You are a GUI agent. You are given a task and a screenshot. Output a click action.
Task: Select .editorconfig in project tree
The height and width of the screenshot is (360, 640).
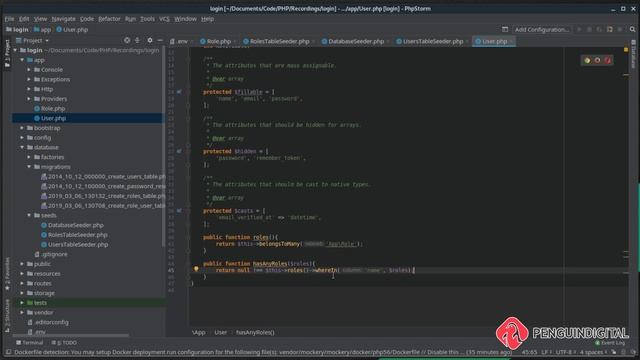tap(48, 322)
